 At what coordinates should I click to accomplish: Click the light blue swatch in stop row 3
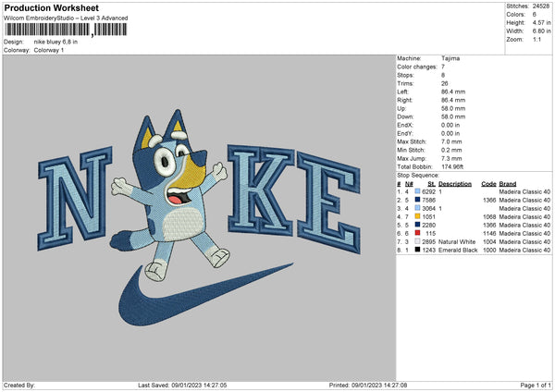[x=417, y=208]
